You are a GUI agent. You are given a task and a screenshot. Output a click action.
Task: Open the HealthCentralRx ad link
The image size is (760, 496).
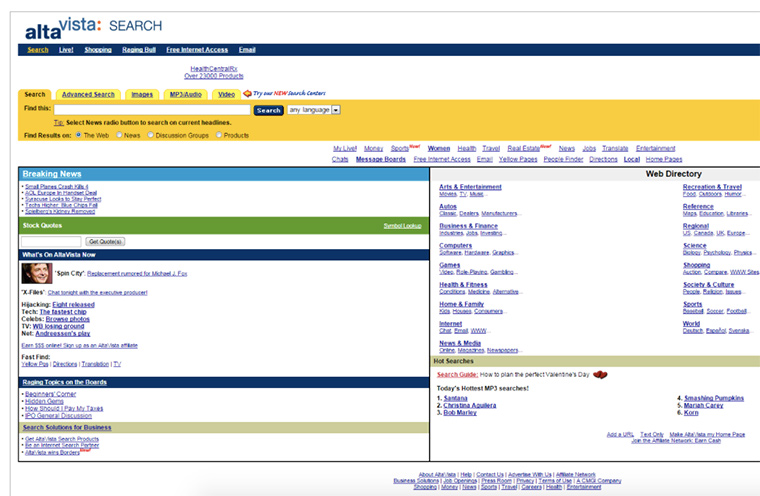tap(214, 69)
